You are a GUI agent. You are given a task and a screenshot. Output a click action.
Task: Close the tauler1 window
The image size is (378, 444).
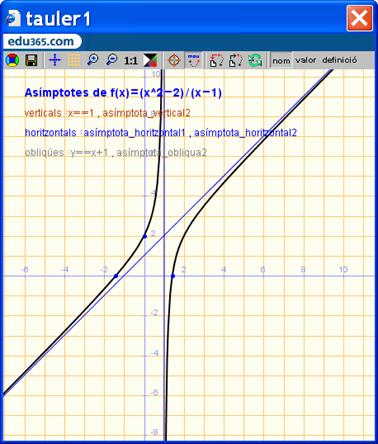point(360,18)
